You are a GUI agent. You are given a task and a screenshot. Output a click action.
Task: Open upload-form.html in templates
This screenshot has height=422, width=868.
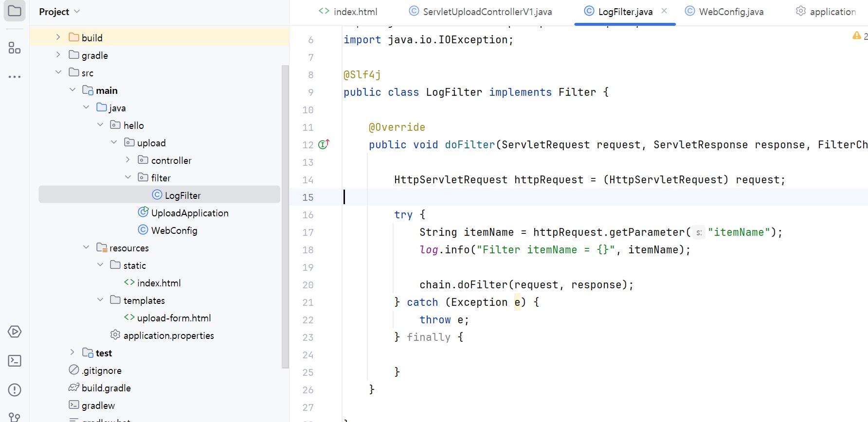pyautogui.click(x=174, y=318)
